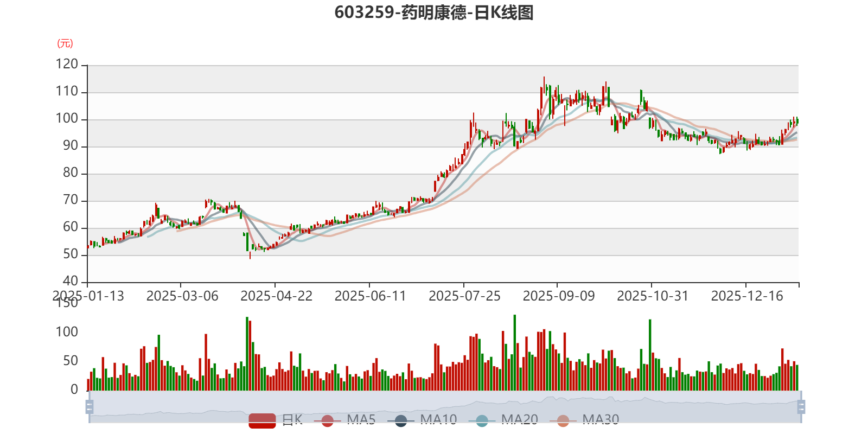The width and height of the screenshot is (868, 434).
Task: Click the 2025-12-16 date label
Action: 747,296
